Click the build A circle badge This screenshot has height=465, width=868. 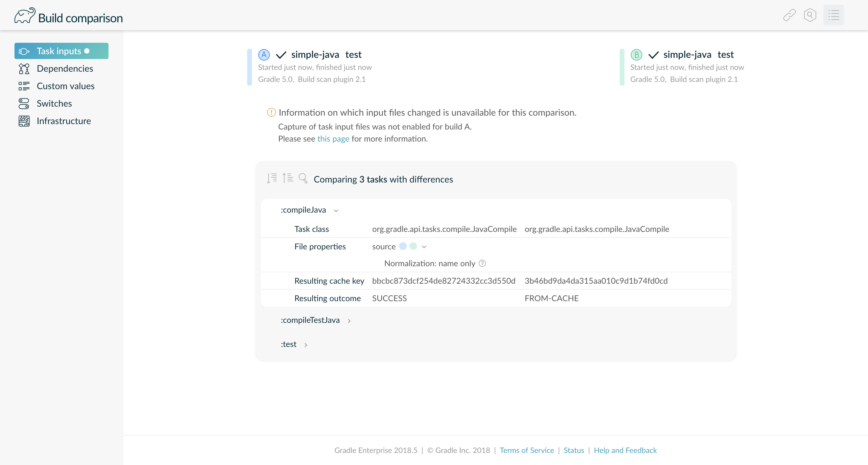264,55
